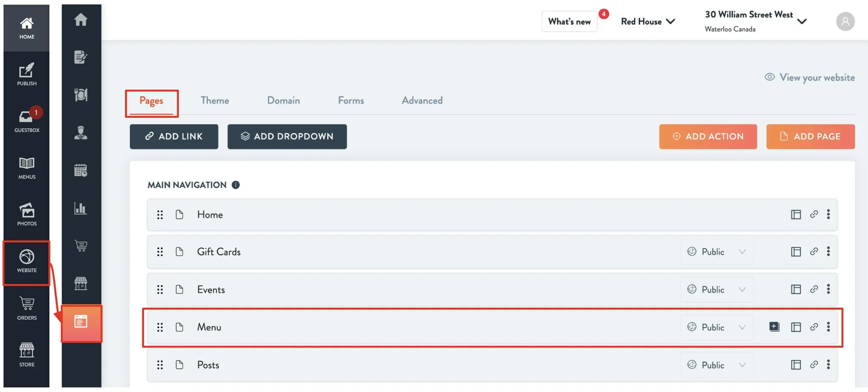This screenshot has height=392, width=868.
Task: Switch to the Domain tab
Action: 284,100
